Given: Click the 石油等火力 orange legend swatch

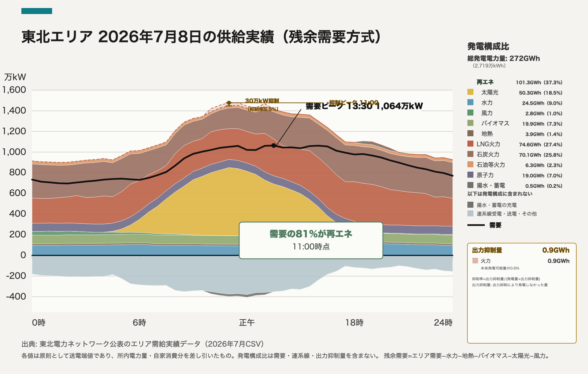Looking at the screenshot, I should (470, 164).
